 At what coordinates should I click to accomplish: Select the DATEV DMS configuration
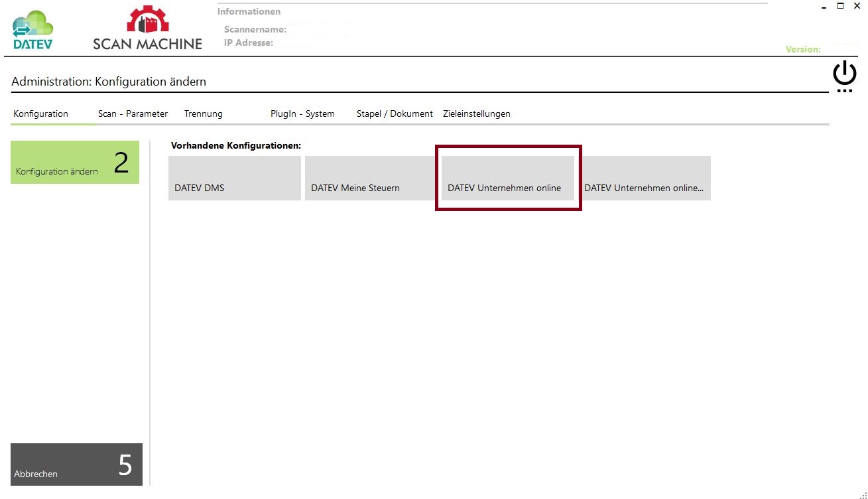(x=235, y=178)
